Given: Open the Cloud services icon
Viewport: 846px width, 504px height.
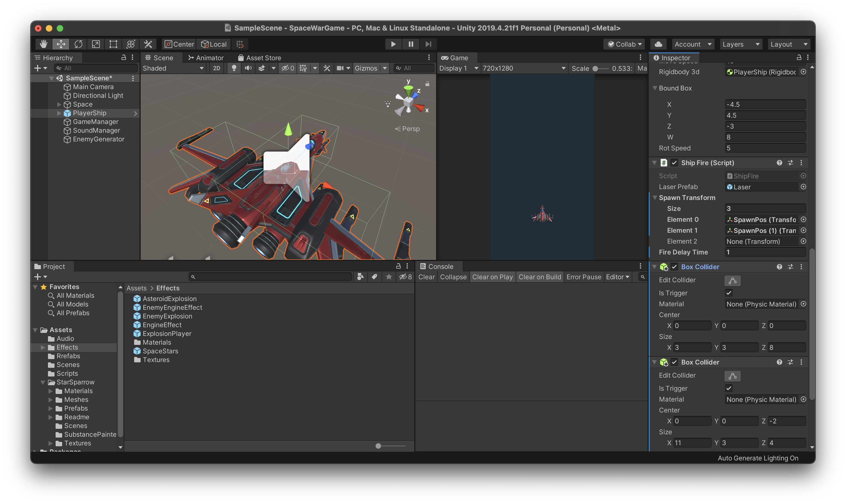Looking at the screenshot, I should coord(658,44).
